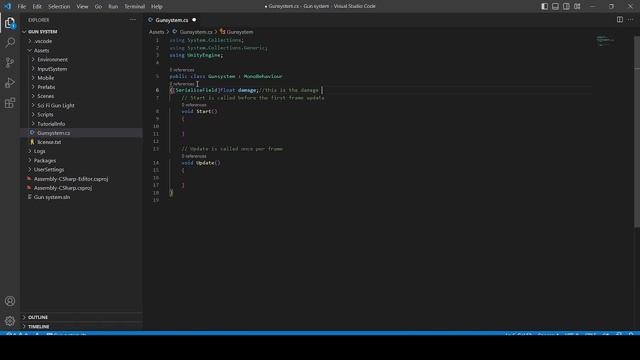Open the View menu

tap(82, 7)
